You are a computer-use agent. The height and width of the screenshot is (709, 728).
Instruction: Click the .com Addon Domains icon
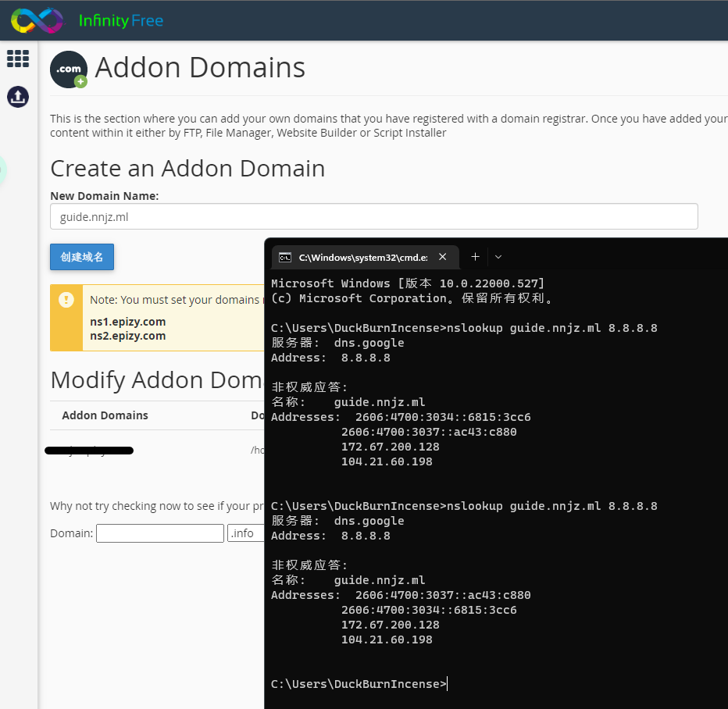(x=69, y=69)
